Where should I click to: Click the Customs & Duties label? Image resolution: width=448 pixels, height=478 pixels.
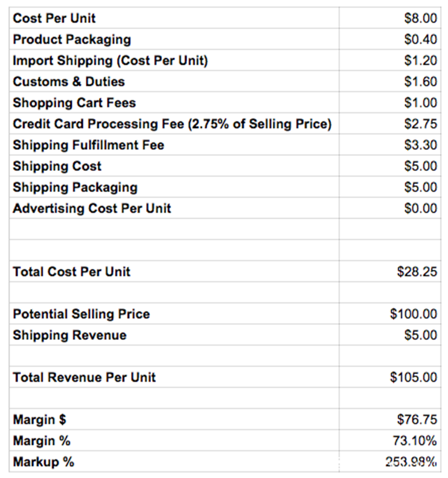[x=69, y=81]
